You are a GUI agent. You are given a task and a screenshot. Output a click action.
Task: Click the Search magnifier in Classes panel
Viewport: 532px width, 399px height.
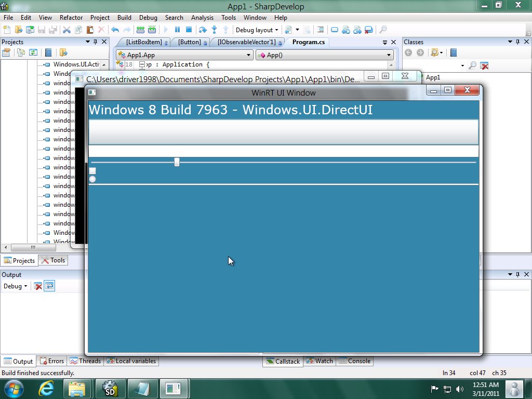point(472,65)
